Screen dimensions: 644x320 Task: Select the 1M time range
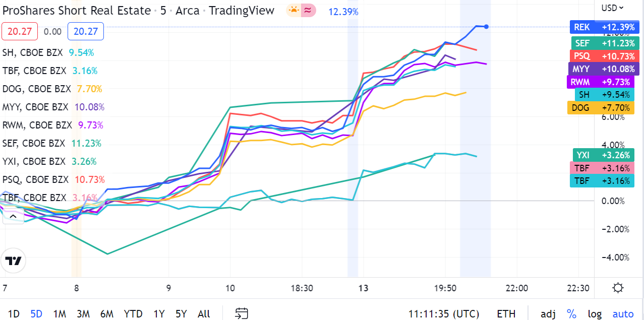point(60,313)
